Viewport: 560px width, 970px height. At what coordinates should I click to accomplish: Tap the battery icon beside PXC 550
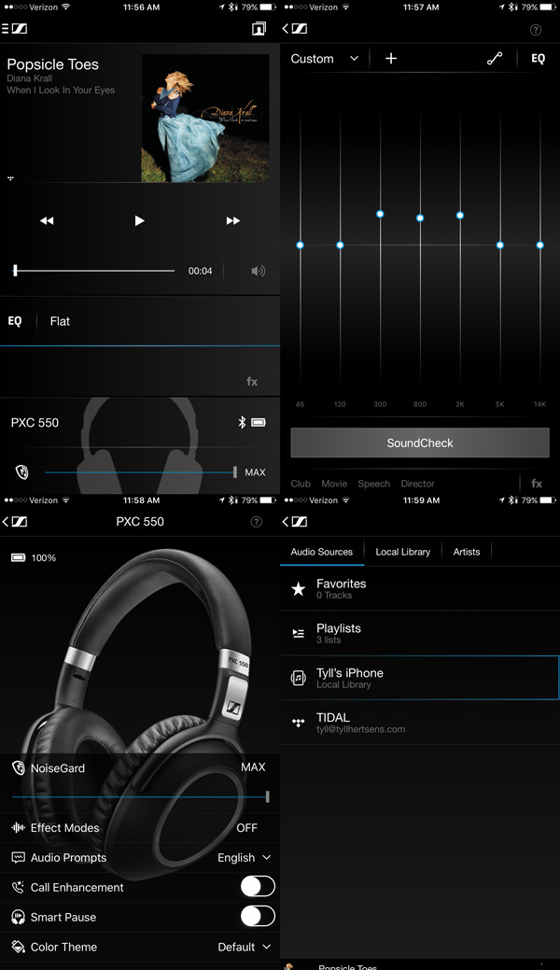[259, 423]
